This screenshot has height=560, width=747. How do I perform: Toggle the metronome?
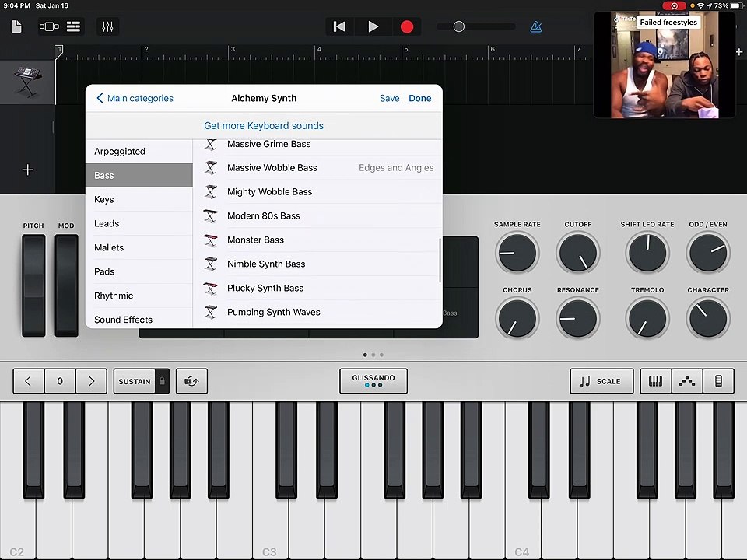536,26
